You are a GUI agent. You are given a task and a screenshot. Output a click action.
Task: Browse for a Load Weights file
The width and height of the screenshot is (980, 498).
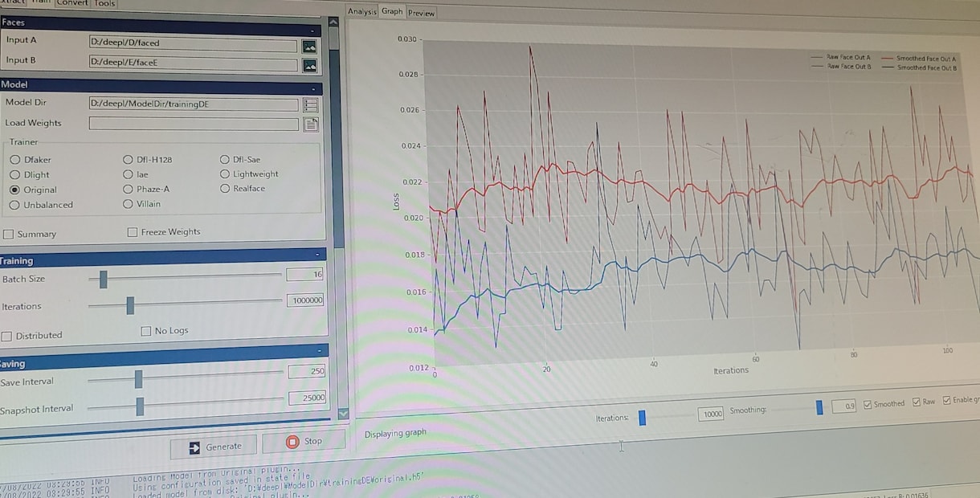coord(311,124)
